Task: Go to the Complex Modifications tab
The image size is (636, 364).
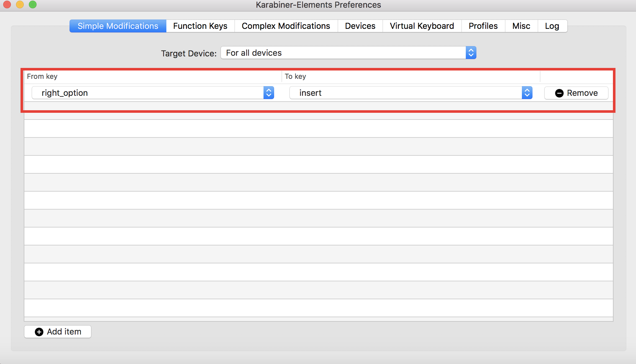Action: (x=286, y=26)
